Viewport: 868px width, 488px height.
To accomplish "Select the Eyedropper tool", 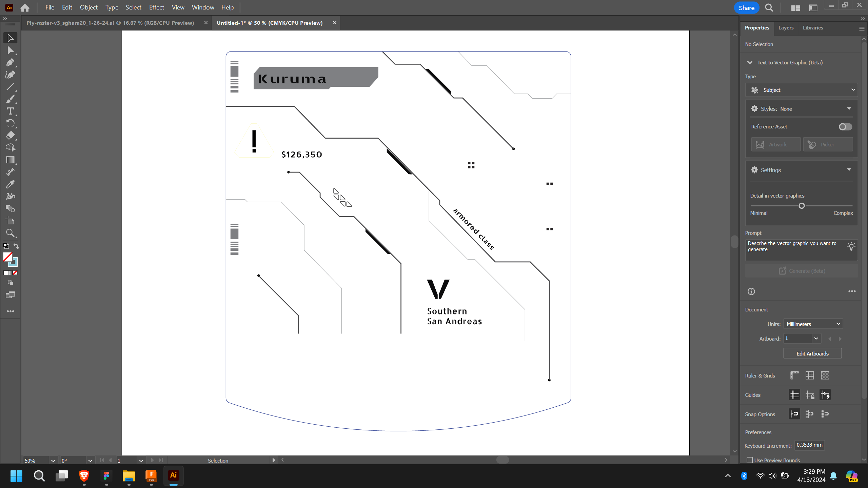I will click(x=10, y=184).
